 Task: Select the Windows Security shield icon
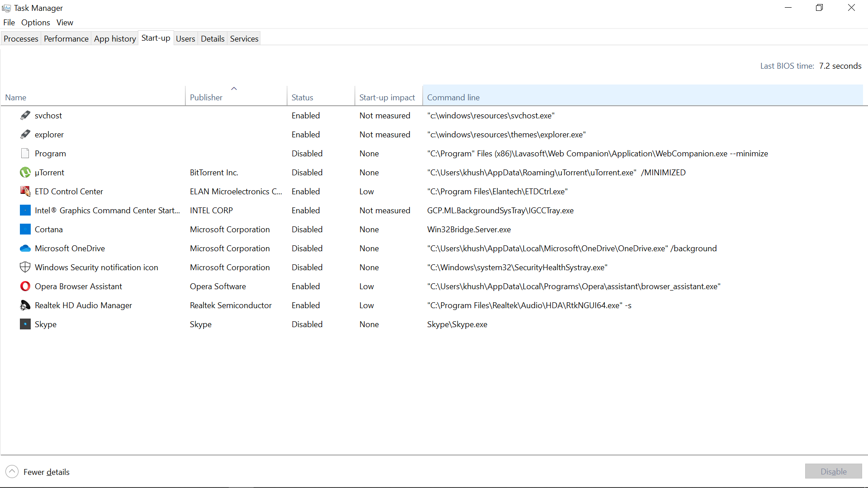point(25,267)
